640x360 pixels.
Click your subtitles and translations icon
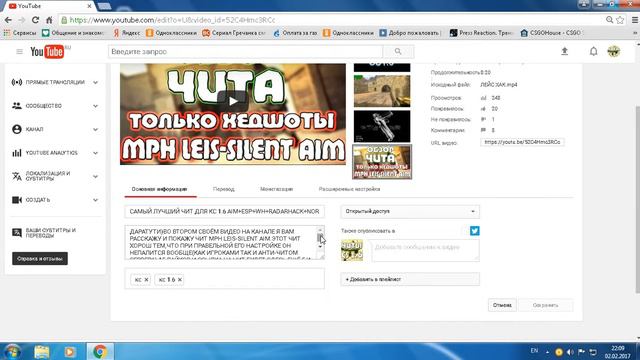(17, 233)
